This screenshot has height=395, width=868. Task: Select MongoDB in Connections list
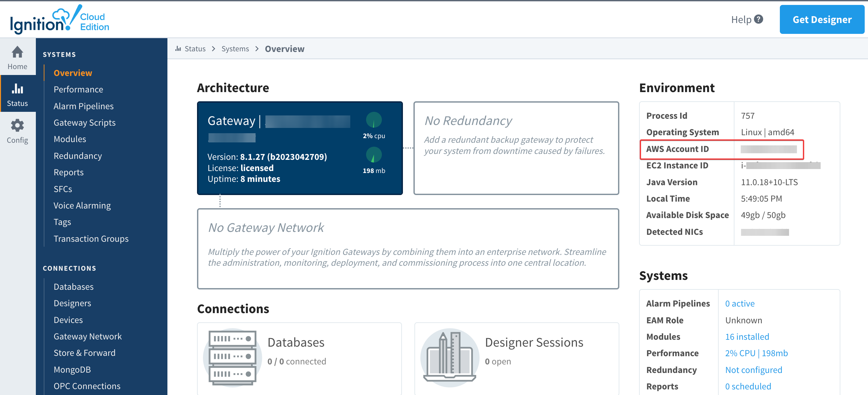pos(72,369)
